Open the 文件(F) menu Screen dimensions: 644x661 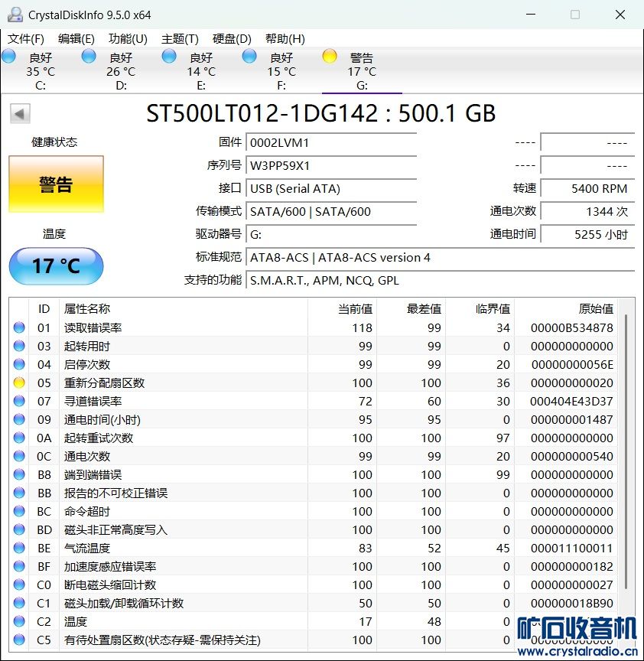tap(26, 39)
